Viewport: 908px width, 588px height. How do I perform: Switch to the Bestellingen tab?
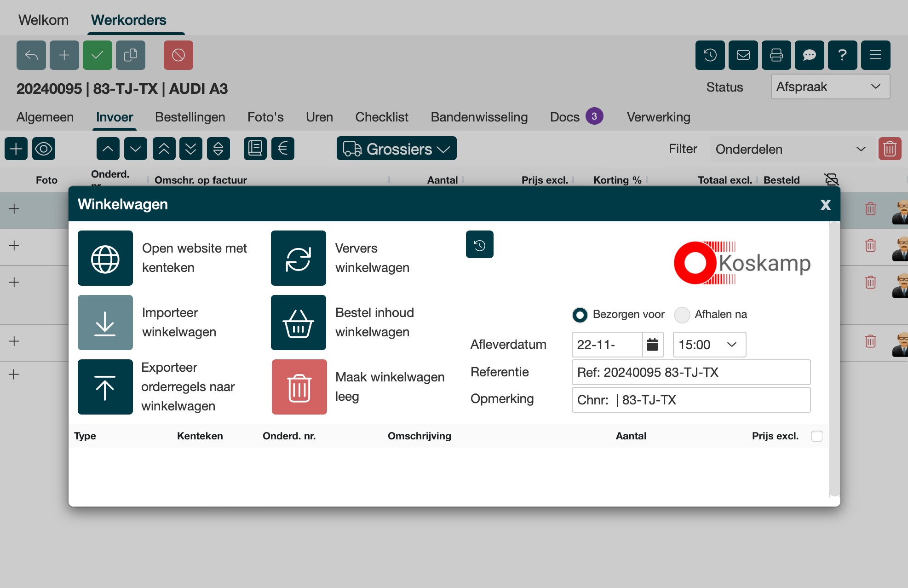190,117
